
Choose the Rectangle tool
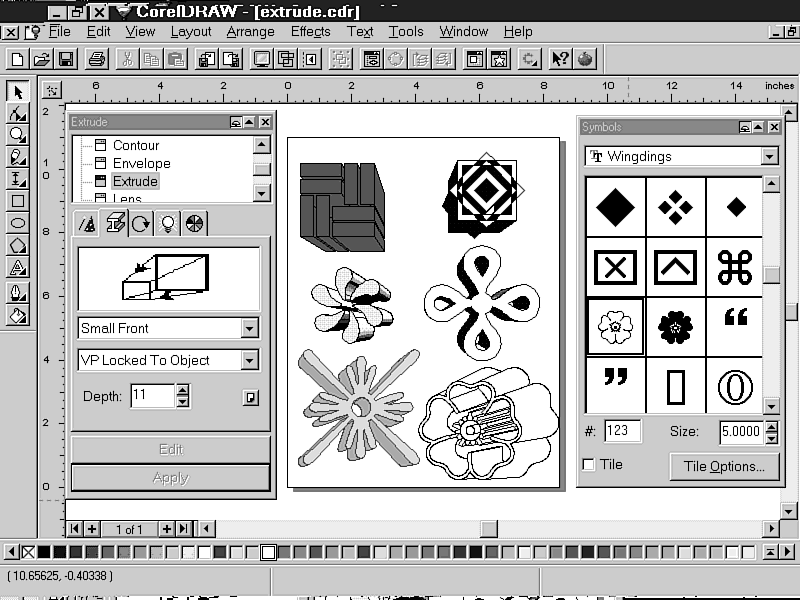coord(17,201)
